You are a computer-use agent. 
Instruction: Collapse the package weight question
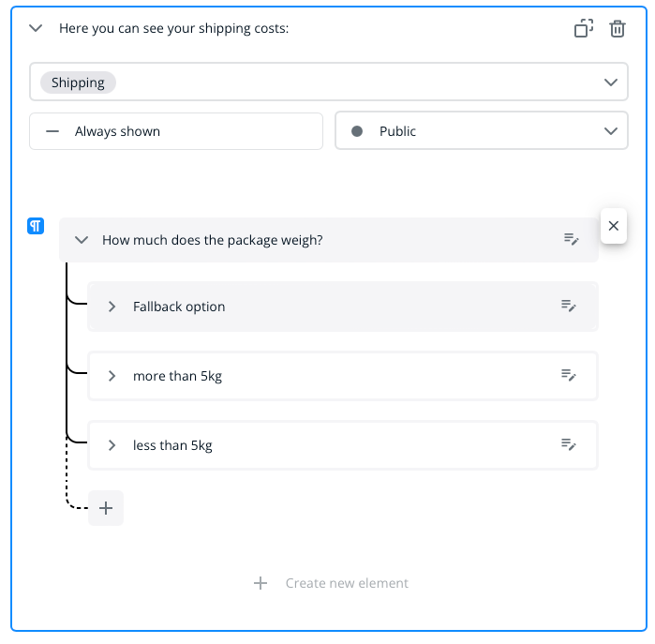pos(81,240)
